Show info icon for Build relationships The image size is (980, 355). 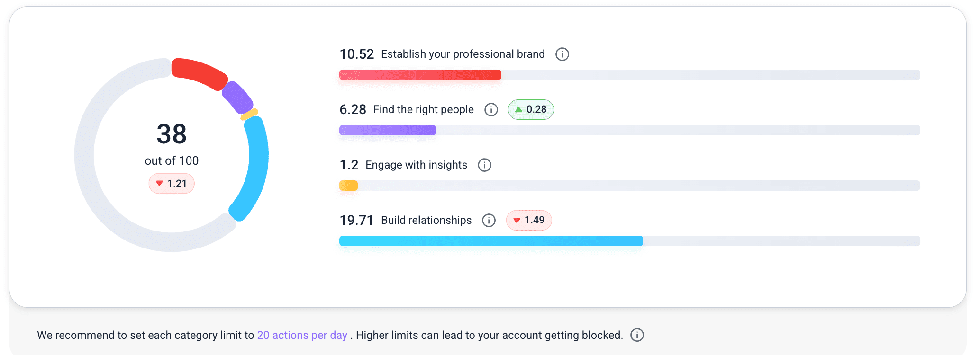[x=489, y=221]
